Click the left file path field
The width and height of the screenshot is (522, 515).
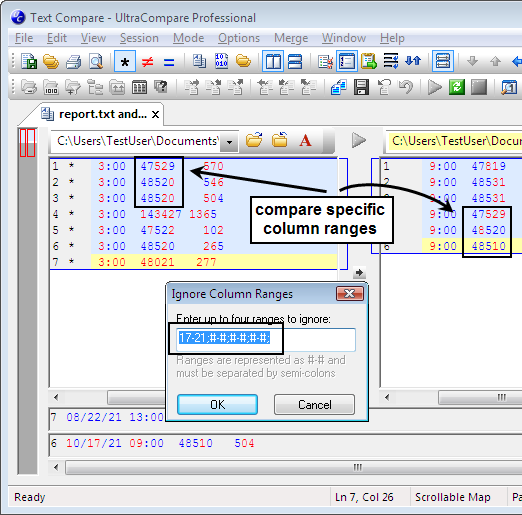tap(136, 141)
